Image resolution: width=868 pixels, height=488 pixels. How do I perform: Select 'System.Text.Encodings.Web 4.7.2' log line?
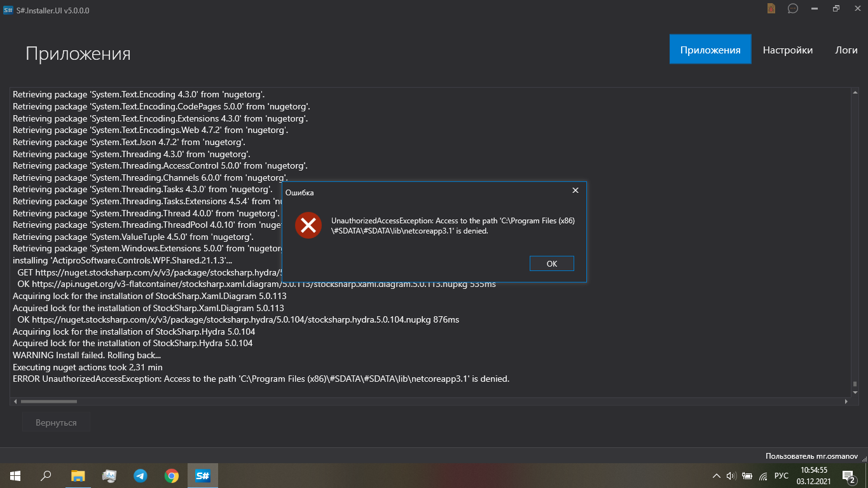[151, 130]
